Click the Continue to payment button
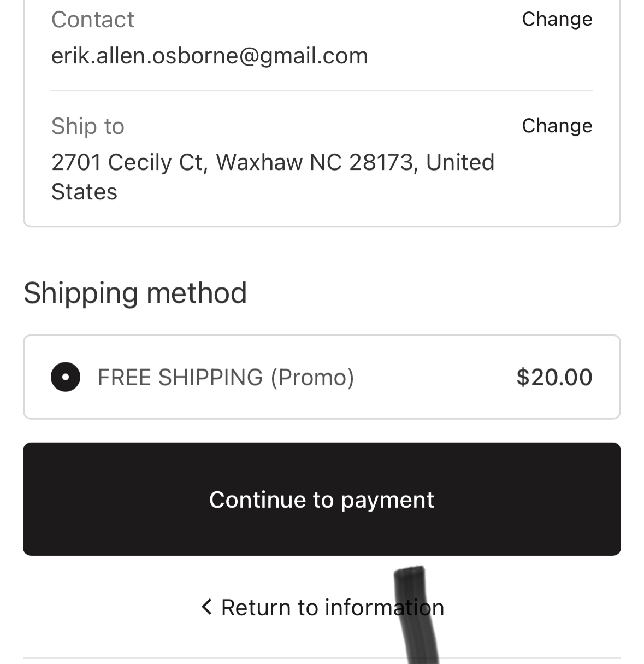Viewport: 644px width, 664px height. (x=322, y=499)
